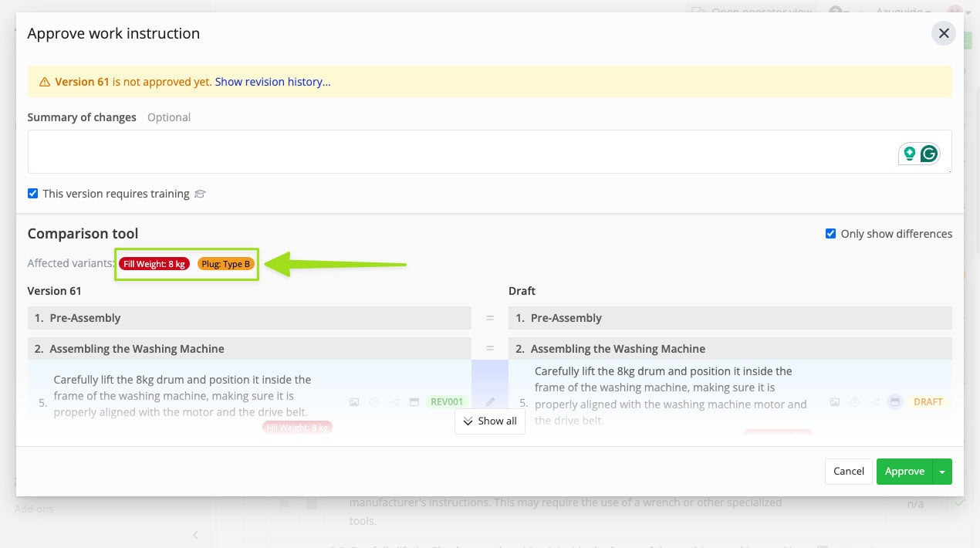Open 'Show revision history...' link
Screen dimensions: 980x548
pos(272,81)
